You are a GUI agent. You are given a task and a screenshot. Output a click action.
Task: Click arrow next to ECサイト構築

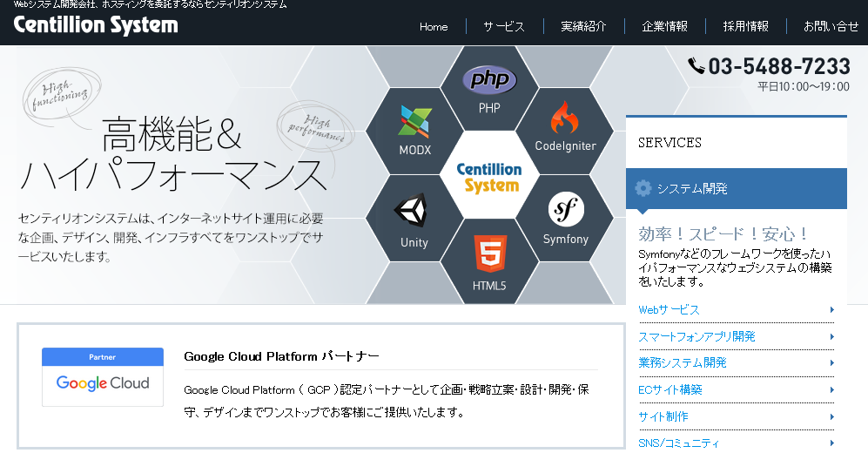point(832,390)
